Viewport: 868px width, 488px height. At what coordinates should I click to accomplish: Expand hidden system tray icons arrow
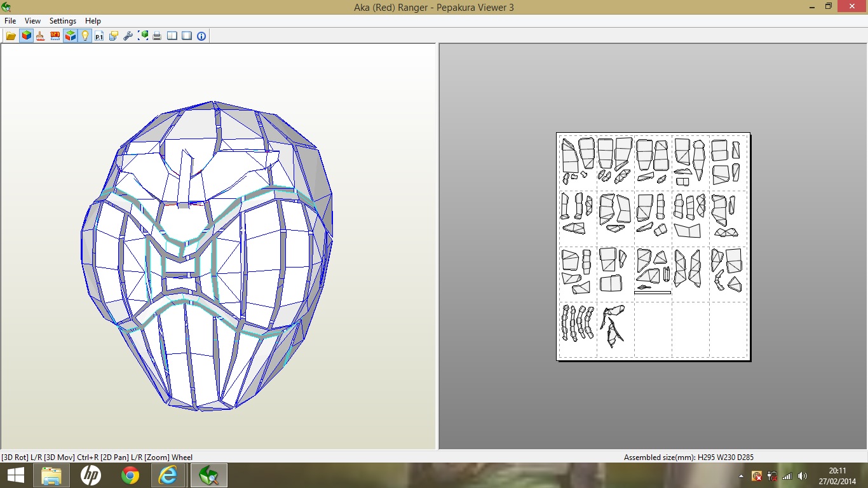[x=741, y=476]
